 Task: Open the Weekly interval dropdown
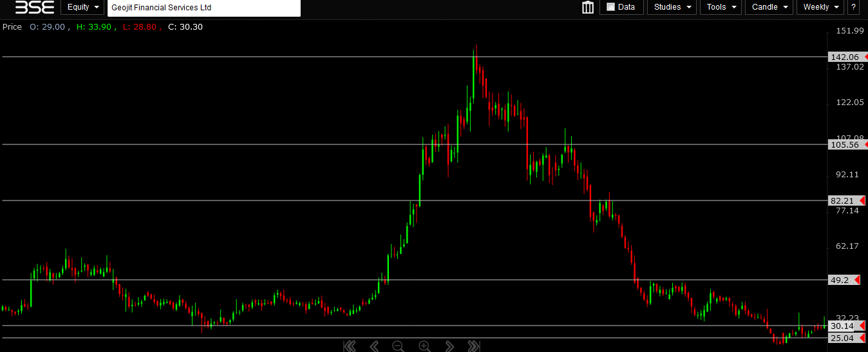click(820, 7)
